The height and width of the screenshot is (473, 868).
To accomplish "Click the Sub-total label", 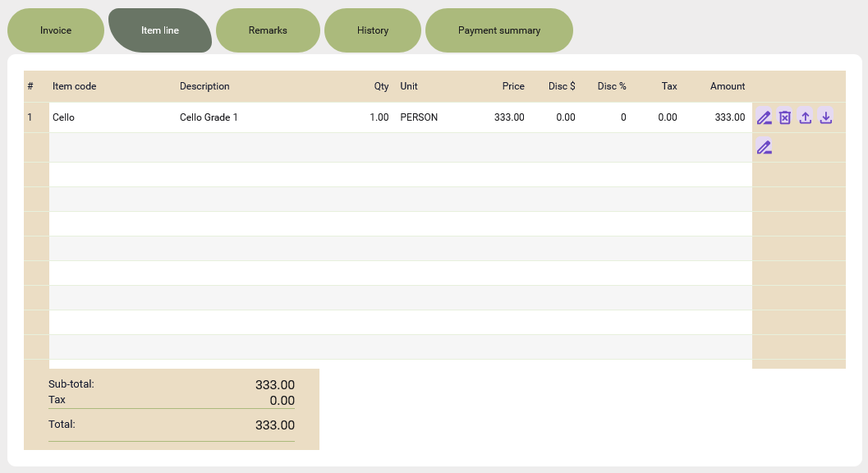I will [x=71, y=383].
